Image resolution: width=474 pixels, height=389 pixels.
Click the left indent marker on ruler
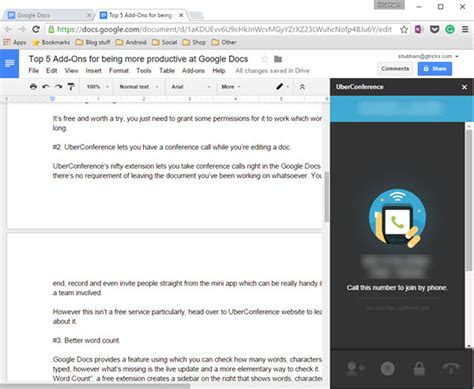point(52,99)
